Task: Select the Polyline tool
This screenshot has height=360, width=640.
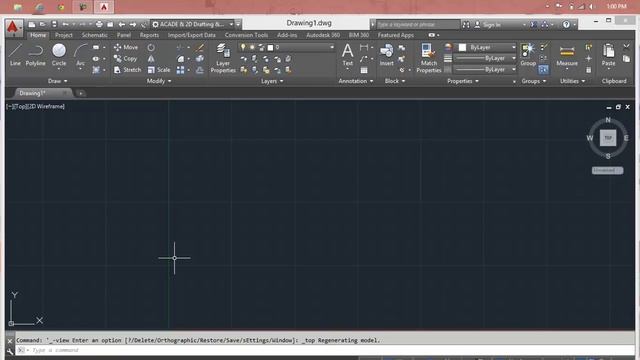Action: click(x=36, y=55)
